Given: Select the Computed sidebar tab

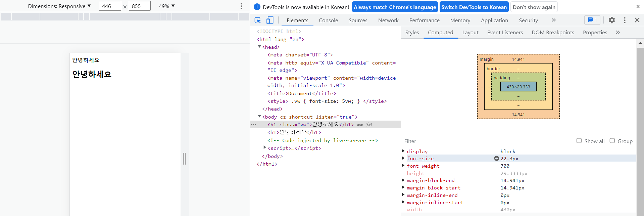Looking at the screenshot, I should tap(440, 33).
